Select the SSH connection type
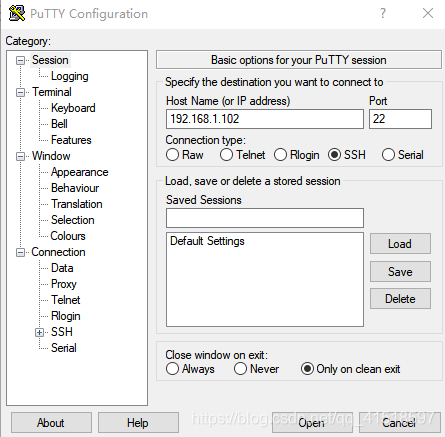Viewport: 445px width, 437px height. (x=334, y=155)
